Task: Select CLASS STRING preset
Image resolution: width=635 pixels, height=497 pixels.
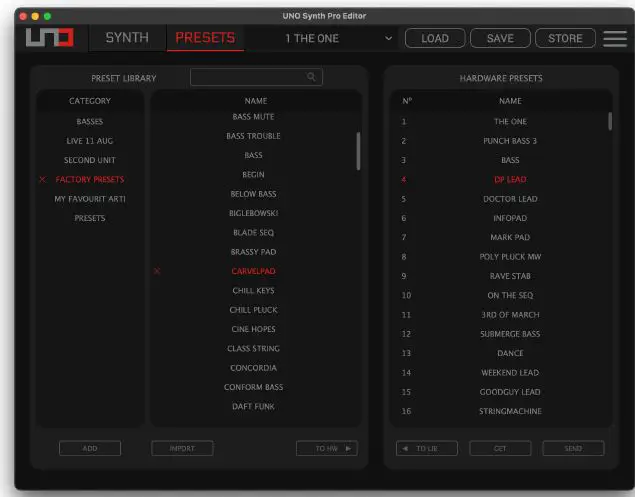Action: pyautogui.click(x=254, y=348)
